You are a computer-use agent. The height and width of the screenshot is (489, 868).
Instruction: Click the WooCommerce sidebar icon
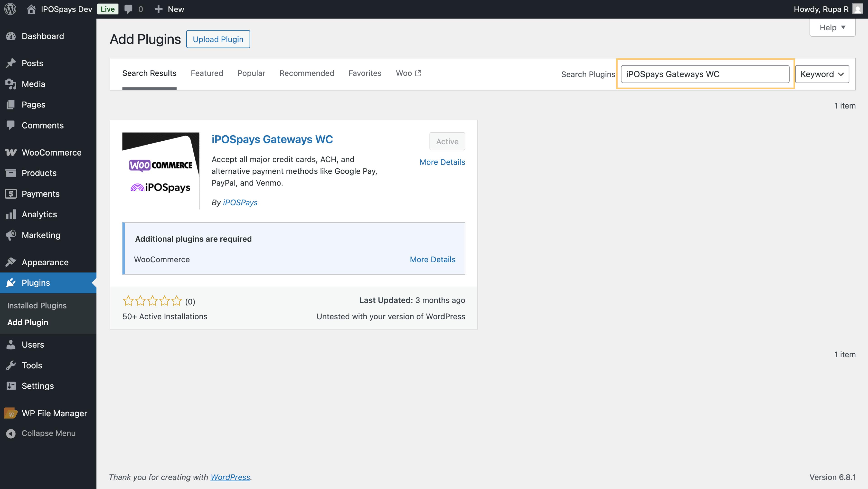[11, 152]
